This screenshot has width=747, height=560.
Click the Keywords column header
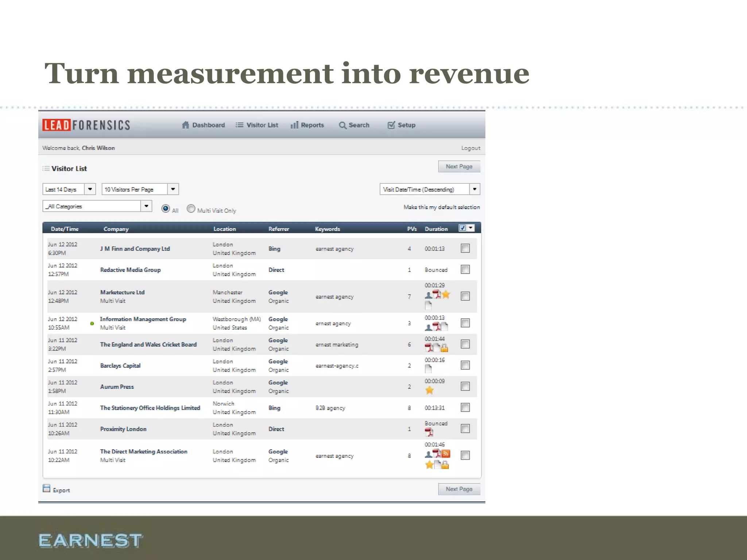[328, 229]
